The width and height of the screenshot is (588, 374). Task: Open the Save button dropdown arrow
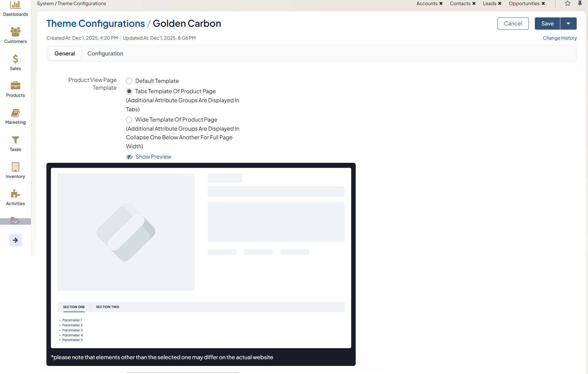point(568,24)
